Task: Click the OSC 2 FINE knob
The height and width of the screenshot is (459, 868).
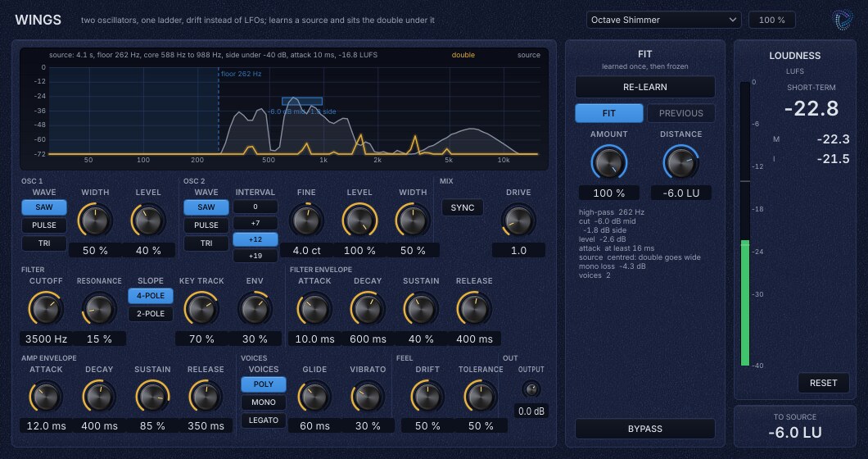Action: [306, 220]
